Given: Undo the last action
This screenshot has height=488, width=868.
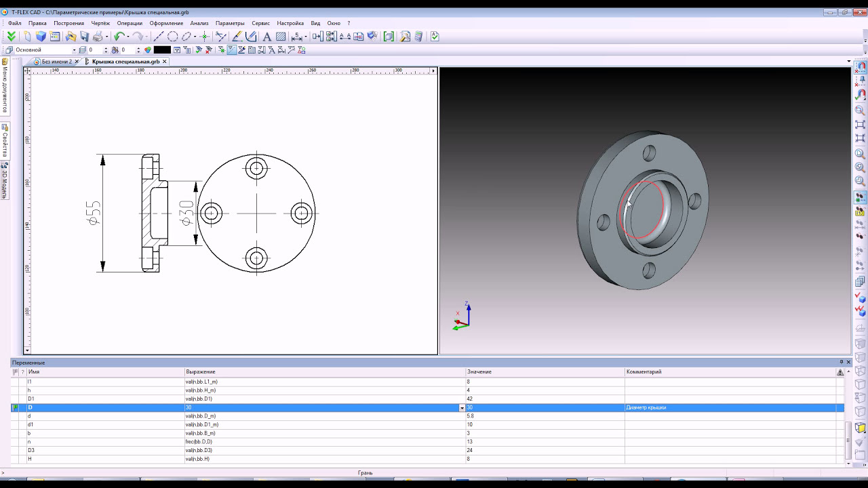Looking at the screenshot, I should pos(119,37).
